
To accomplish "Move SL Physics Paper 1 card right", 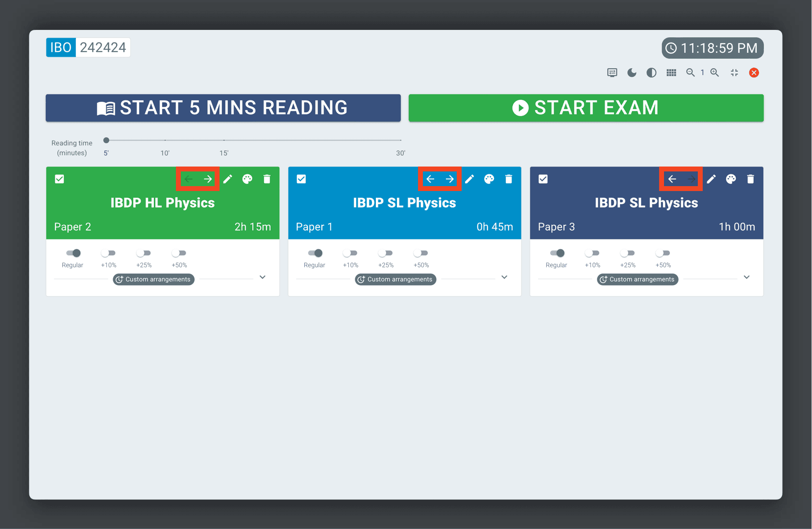I will (450, 179).
